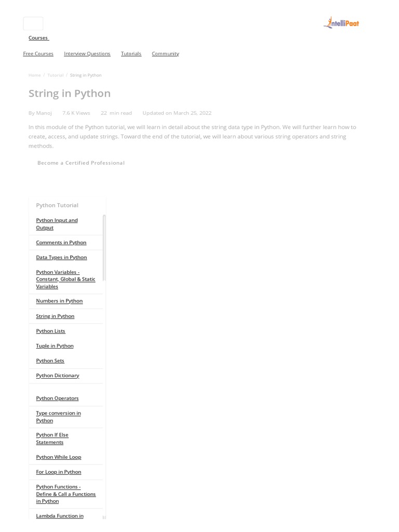Open the Python Dictionary lesson

57,376
